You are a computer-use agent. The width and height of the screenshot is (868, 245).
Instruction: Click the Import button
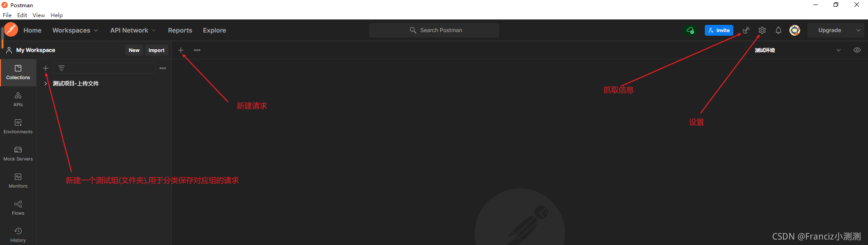pyautogui.click(x=156, y=50)
